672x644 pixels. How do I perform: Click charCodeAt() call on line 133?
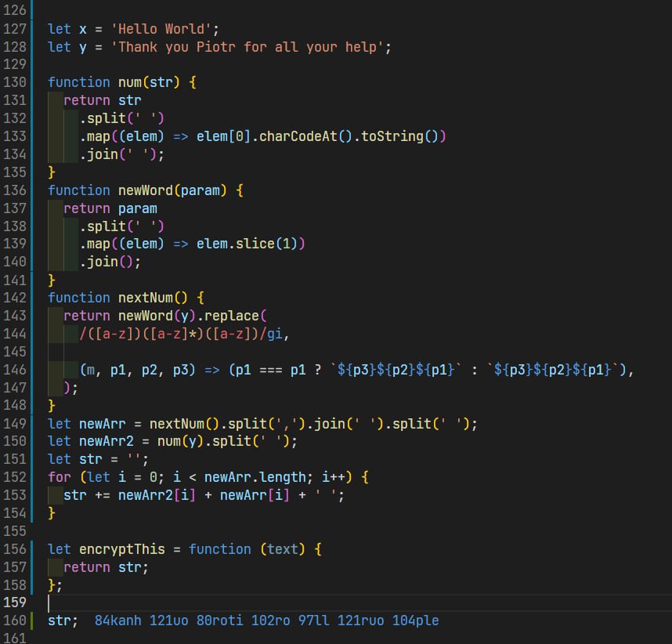pos(306,136)
